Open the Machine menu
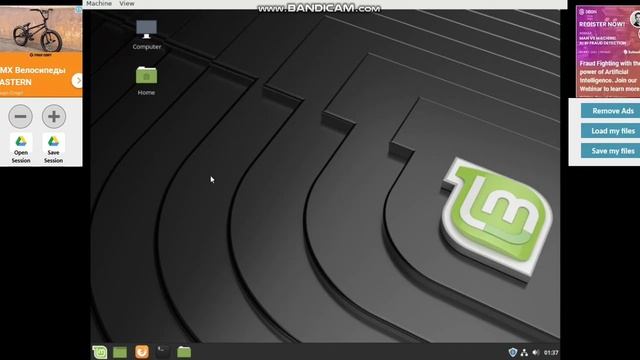640x360 pixels. pos(99,3)
